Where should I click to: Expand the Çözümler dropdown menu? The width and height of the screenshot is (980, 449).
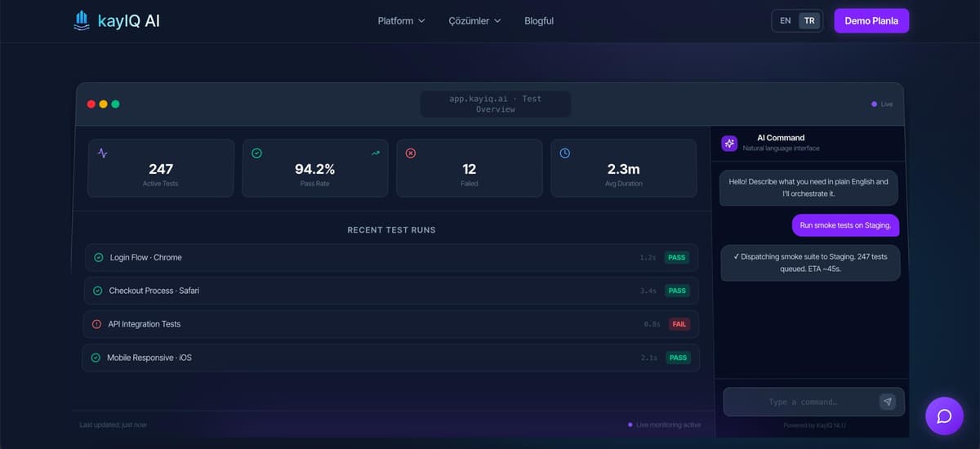pyautogui.click(x=474, y=20)
